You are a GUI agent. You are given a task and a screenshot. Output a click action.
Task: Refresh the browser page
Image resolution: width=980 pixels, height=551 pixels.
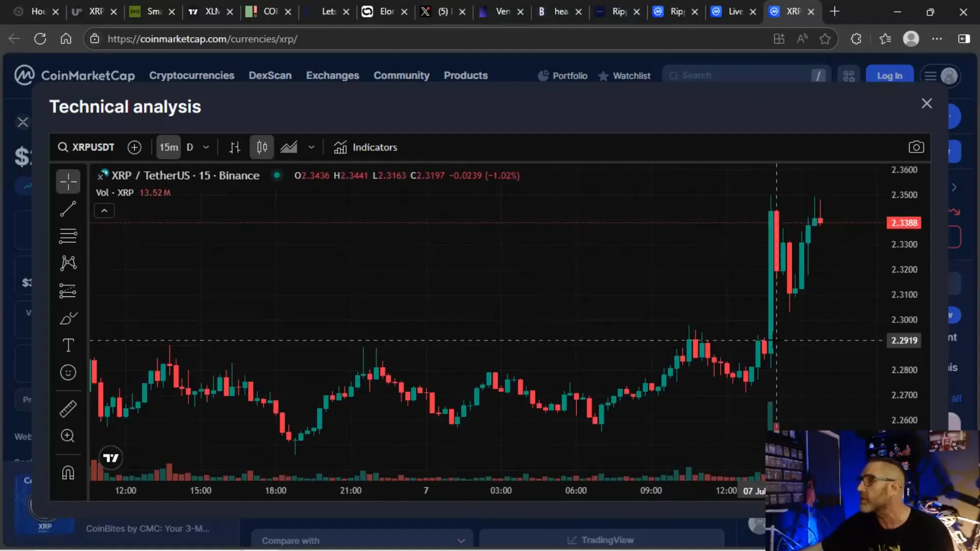click(40, 39)
